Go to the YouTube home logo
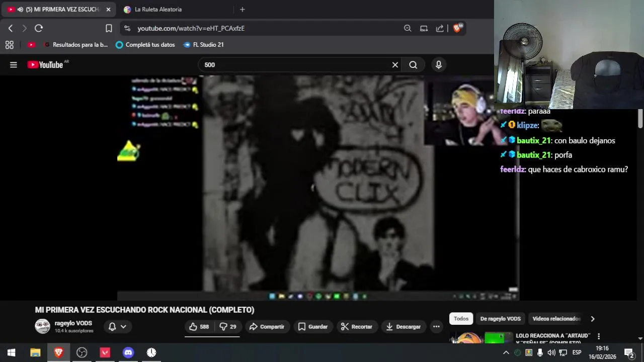Viewport: 644px width, 362px height. coord(45,64)
